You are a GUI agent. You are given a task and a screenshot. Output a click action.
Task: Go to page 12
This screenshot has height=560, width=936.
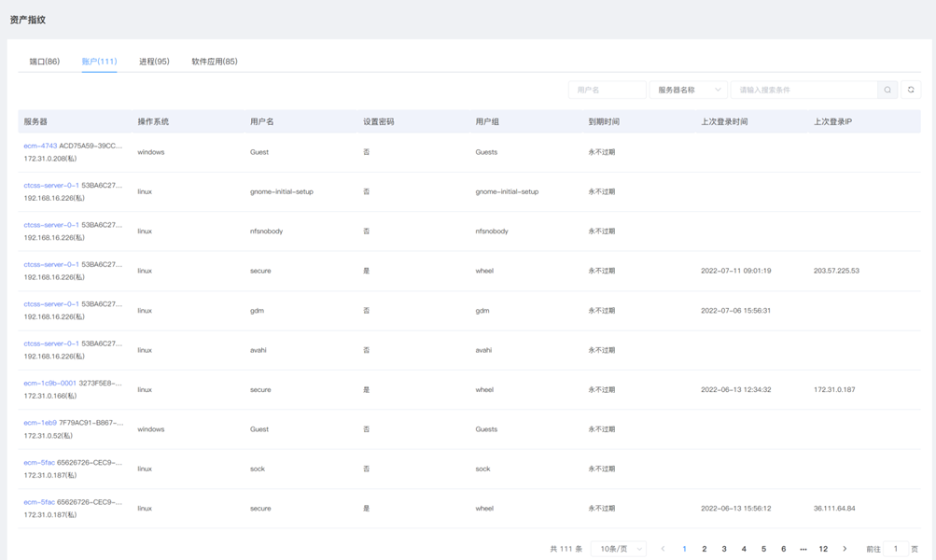point(823,549)
